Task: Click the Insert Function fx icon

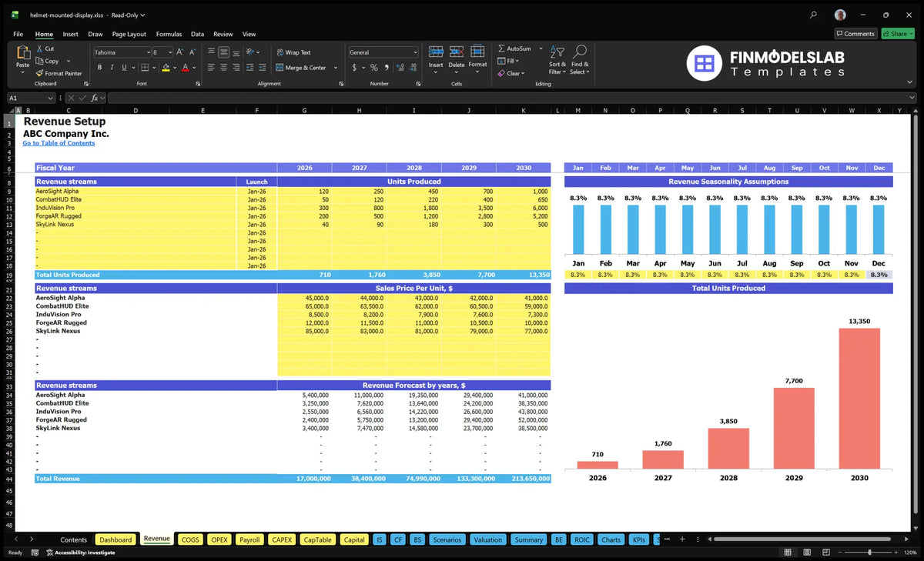Action: (x=94, y=98)
